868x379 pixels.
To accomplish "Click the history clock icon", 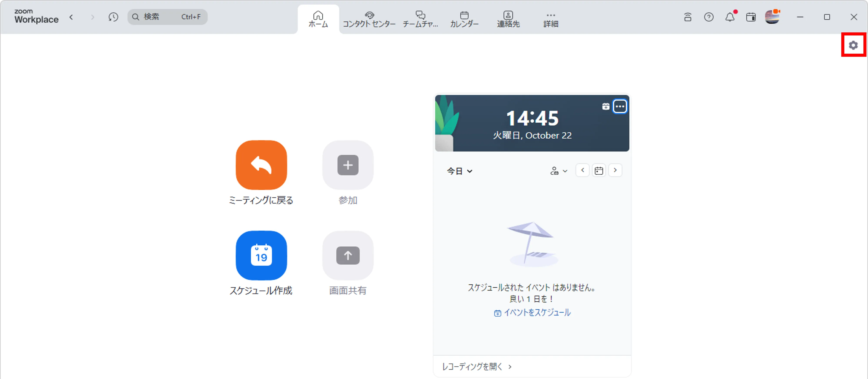I will click(x=113, y=17).
